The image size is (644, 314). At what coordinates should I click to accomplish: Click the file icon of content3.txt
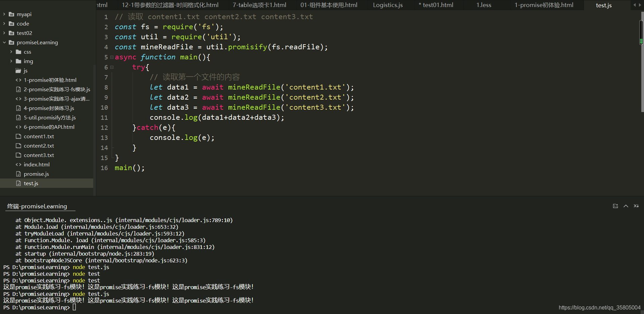[x=18, y=155]
